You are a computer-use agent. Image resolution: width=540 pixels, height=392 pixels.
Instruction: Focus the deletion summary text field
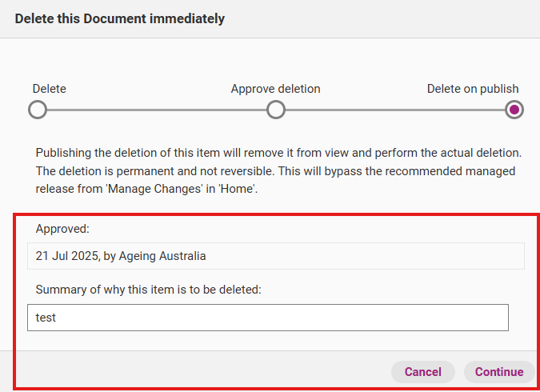(268, 318)
